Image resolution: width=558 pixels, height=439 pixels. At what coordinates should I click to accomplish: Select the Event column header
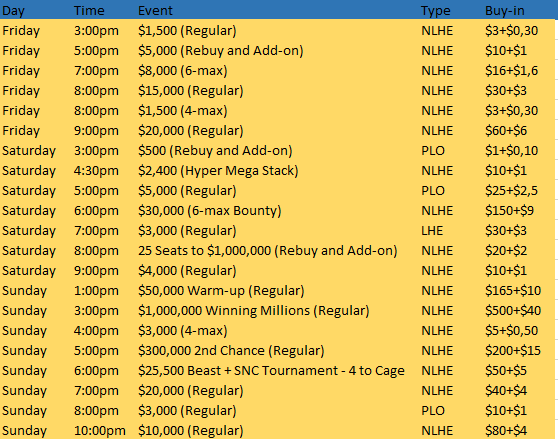[155, 11]
